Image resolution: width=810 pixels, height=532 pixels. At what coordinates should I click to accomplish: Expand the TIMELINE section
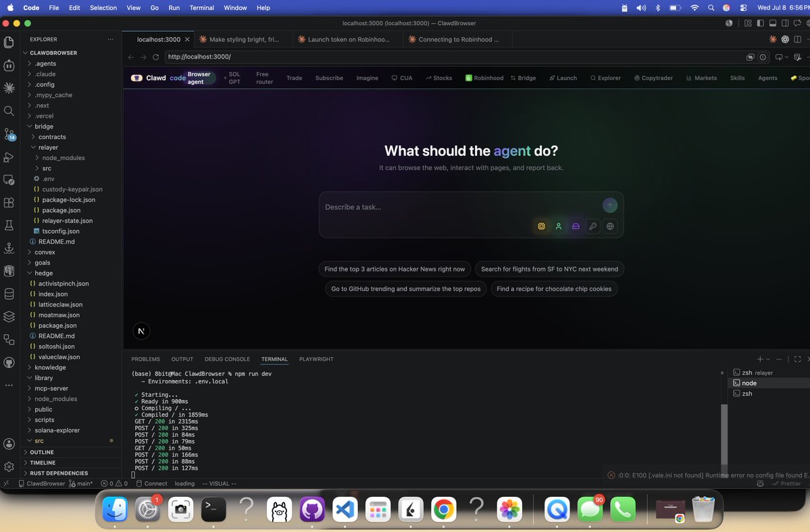[72, 463]
